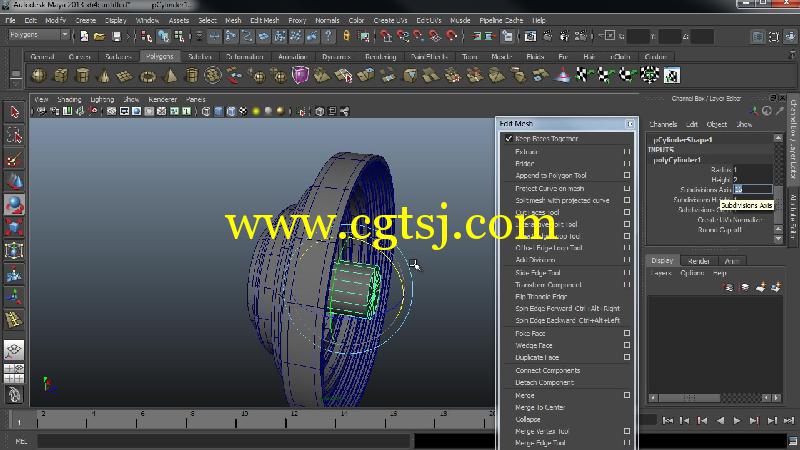The image size is (800, 450).
Task: Activate the Rotate tool
Action: [x=14, y=205]
